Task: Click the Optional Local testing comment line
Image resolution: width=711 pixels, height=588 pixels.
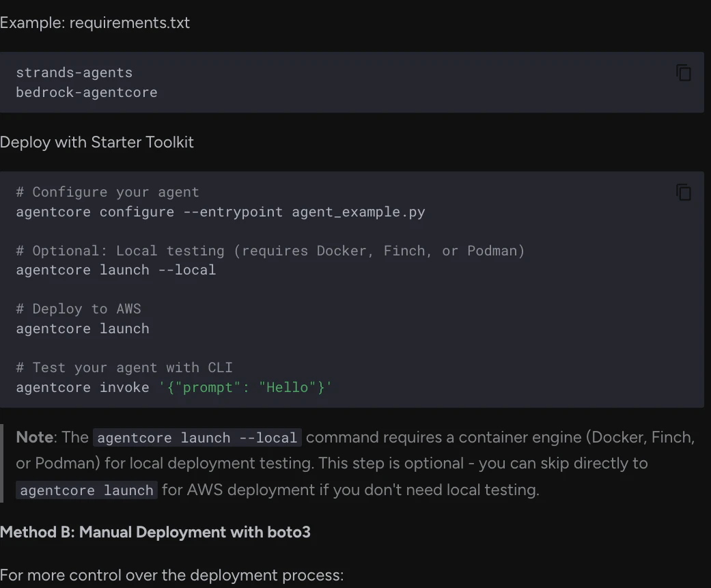Action: (270, 251)
